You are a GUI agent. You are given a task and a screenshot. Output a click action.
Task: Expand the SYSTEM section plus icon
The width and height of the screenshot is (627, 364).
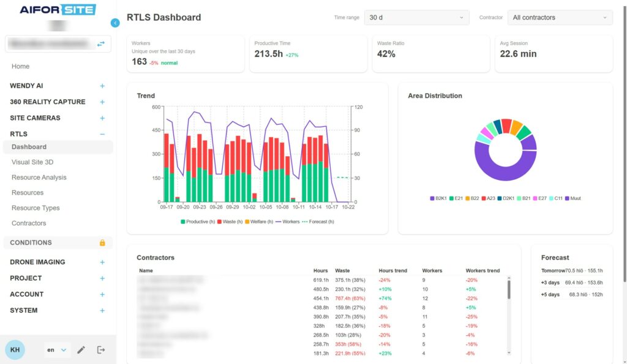click(x=102, y=310)
